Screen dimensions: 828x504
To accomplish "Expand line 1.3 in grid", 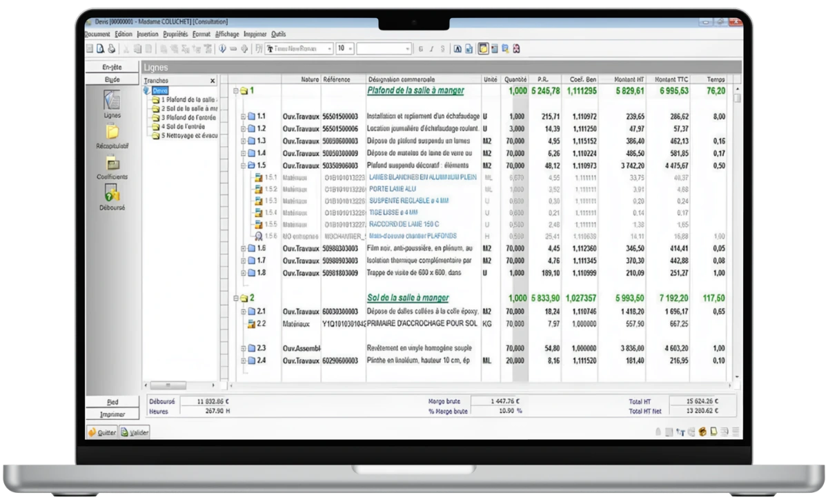I will pyautogui.click(x=243, y=141).
